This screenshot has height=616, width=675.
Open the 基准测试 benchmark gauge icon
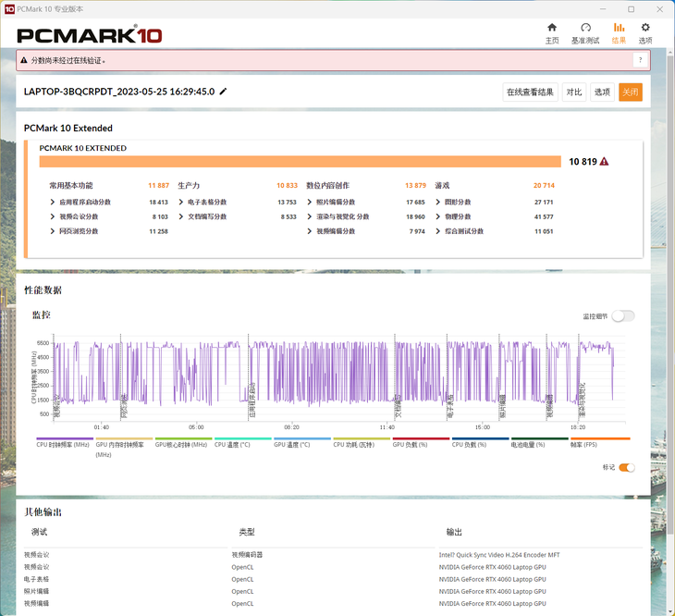click(585, 33)
